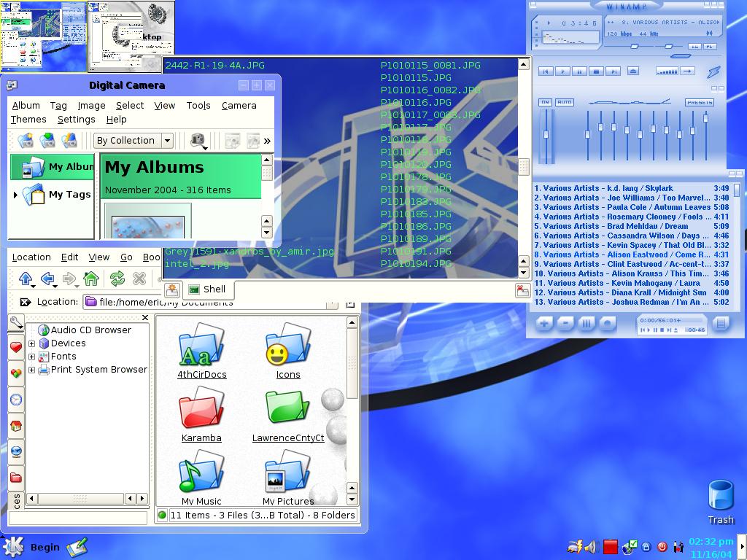Toggle the equalizer AUTO button
Image resolution: width=747 pixels, height=560 pixels.
point(564,102)
